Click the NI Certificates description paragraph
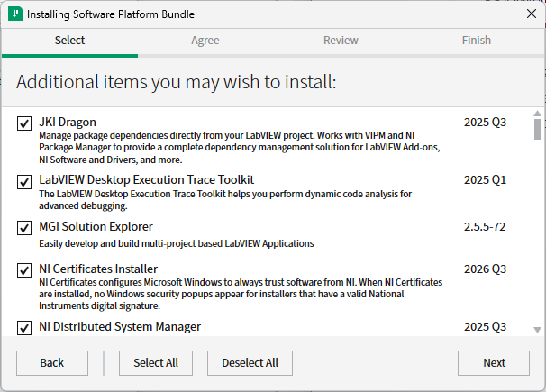Image resolution: width=546 pixels, height=392 pixels. click(x=241, y=294)
